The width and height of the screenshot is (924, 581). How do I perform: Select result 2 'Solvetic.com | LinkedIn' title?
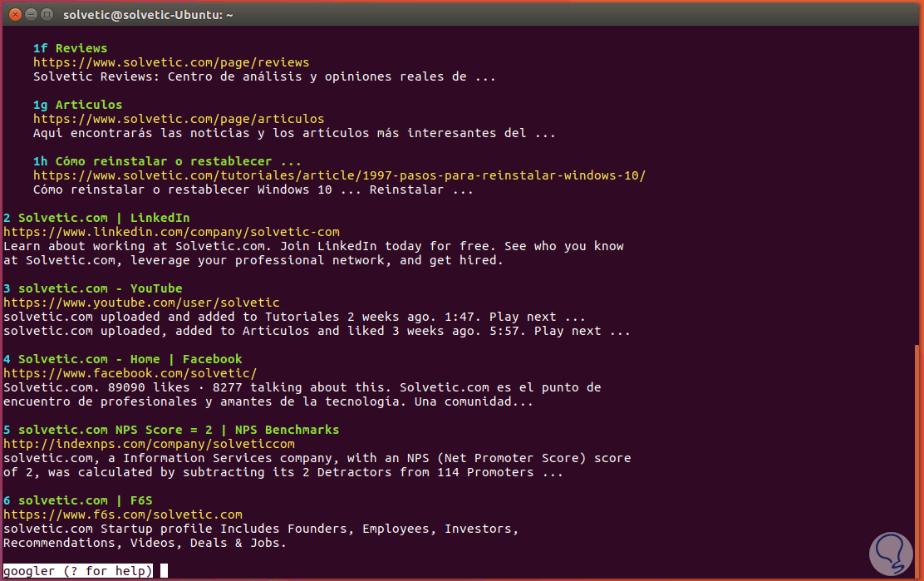point(96,218)
